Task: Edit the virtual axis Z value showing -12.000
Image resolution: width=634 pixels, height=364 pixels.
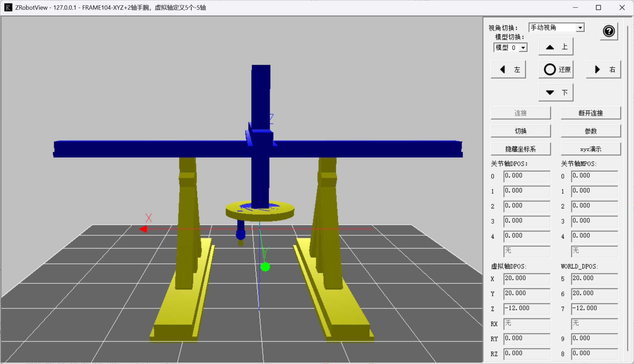Action: pyautogui.click(x=527, y=308)
